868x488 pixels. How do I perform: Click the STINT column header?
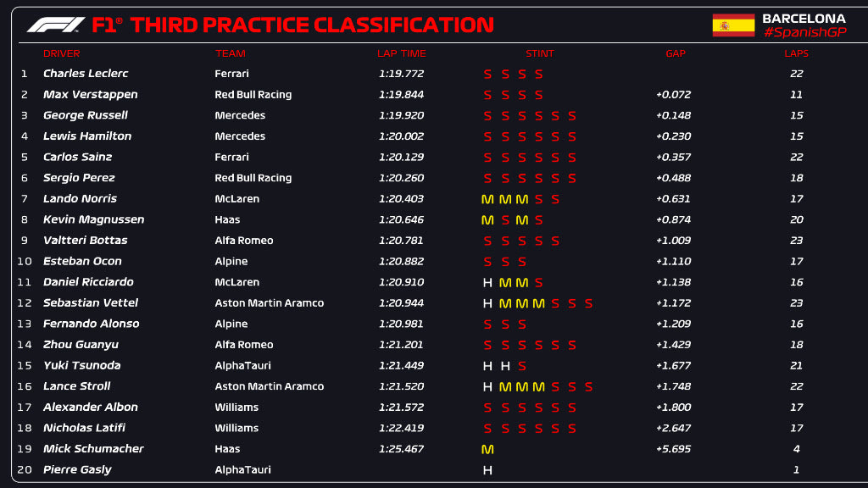click(539, 53)
